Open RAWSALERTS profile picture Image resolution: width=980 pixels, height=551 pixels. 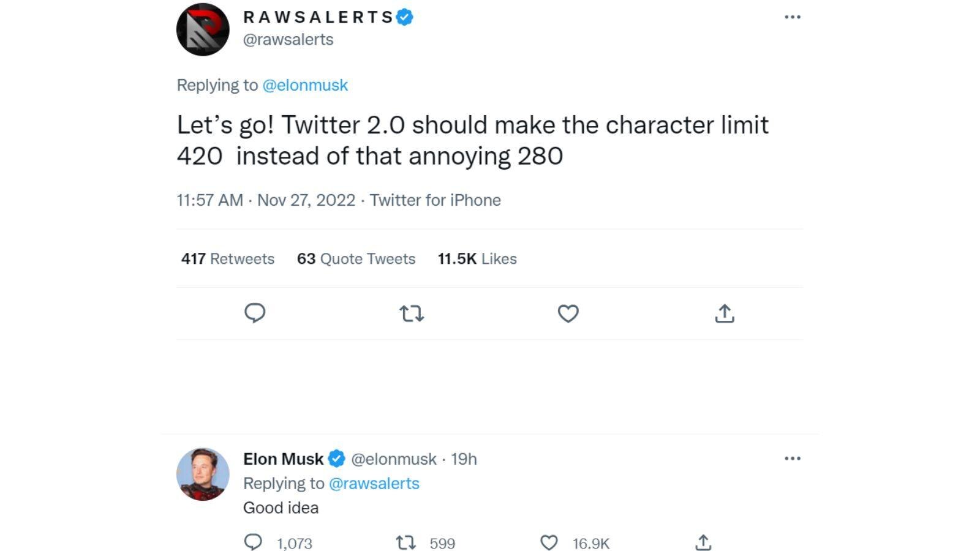click(203, 29)
